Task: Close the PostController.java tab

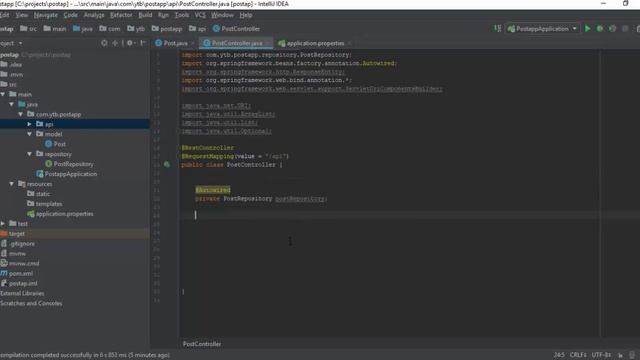Action: [267, 43]
